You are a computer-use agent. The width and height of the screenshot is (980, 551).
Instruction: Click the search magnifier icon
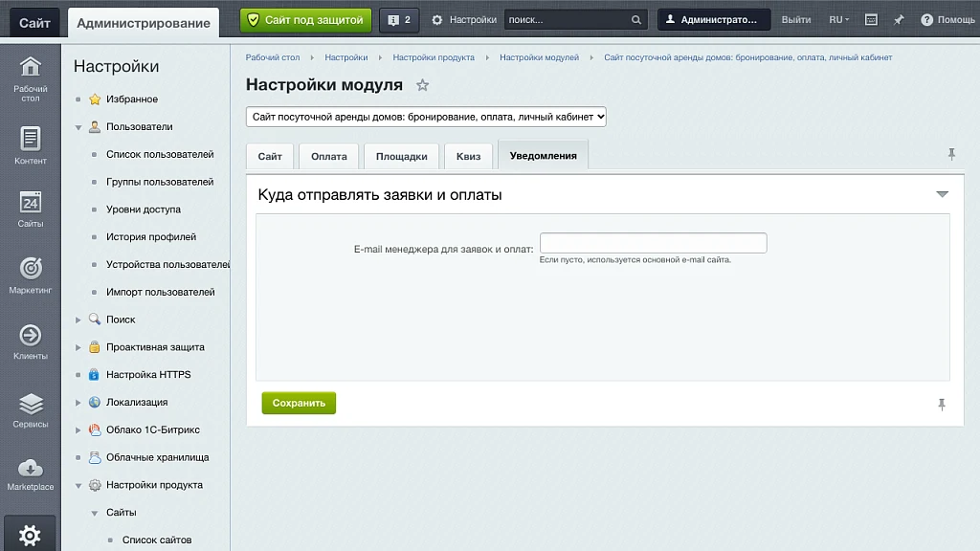point(636,20)
